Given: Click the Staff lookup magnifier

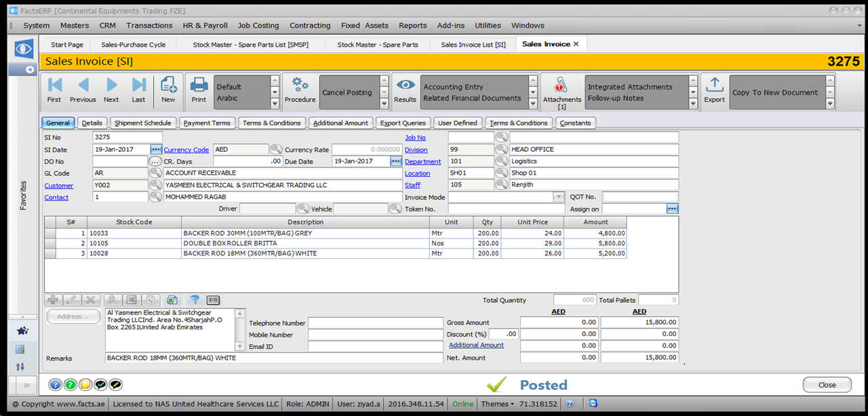Looking at the screenshot, I should coord(501,184).
